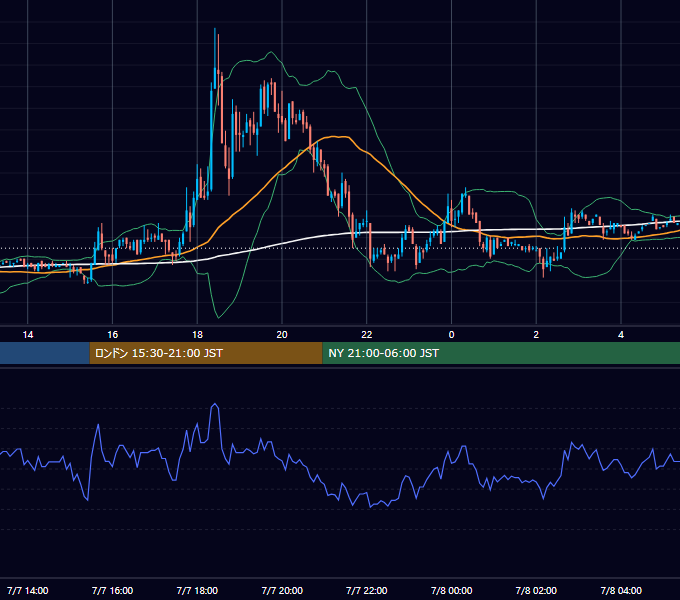Click the 22 hour label on price chart

(367, 335)
